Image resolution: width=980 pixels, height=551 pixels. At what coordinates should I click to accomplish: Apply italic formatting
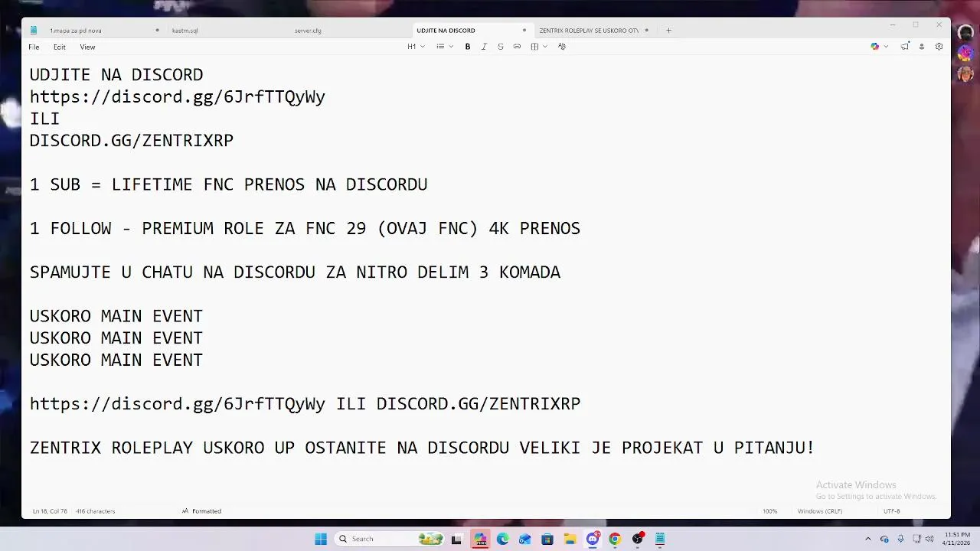point(484,47)
